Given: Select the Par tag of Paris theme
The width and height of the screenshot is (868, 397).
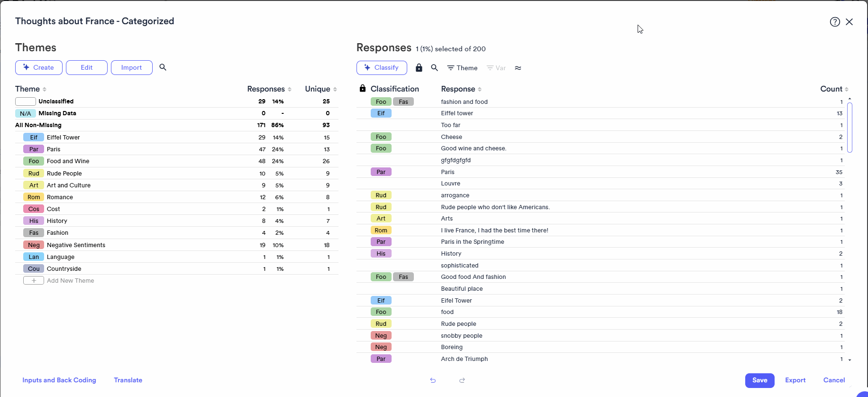Looking at the screenshot, I should click(34, 149).
